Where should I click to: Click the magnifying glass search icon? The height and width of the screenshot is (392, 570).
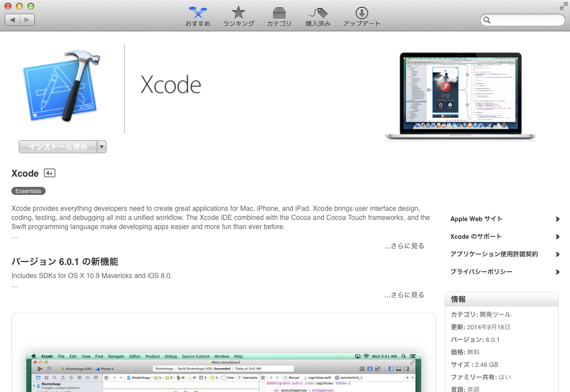pyautogui.click(x=487, y=21)
